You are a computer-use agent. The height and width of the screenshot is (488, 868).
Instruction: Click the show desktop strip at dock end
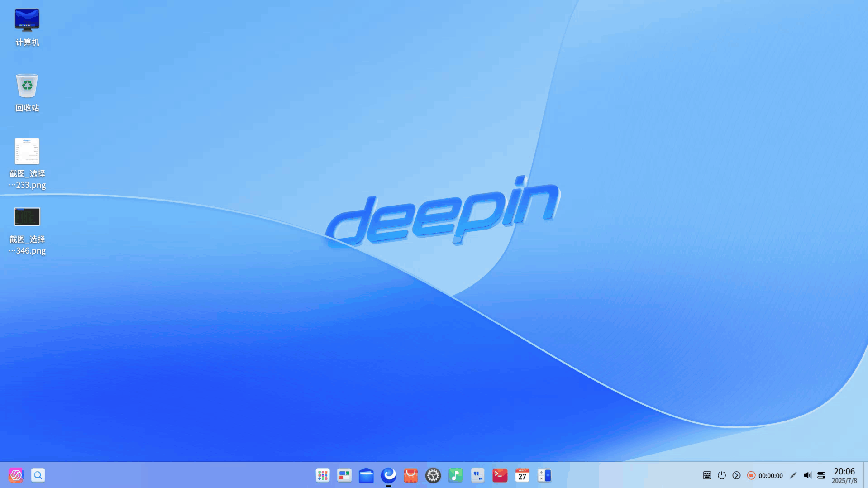point(865,475)
